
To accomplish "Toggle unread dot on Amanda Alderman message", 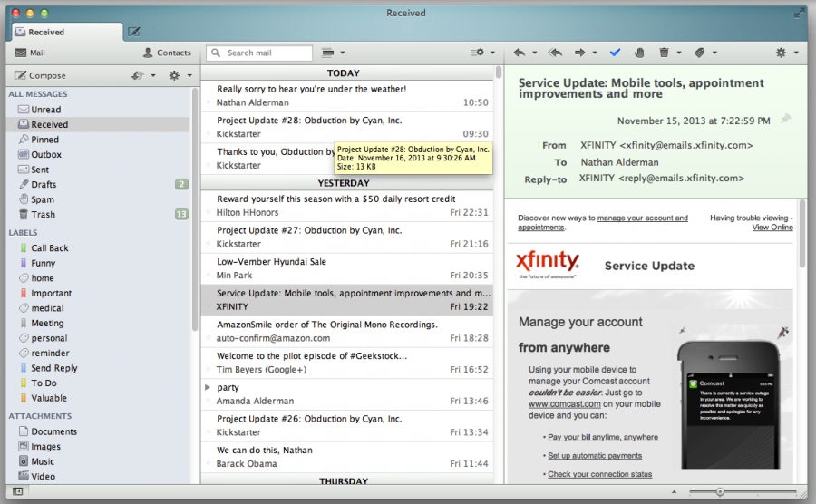I will [x=209, y=401].
